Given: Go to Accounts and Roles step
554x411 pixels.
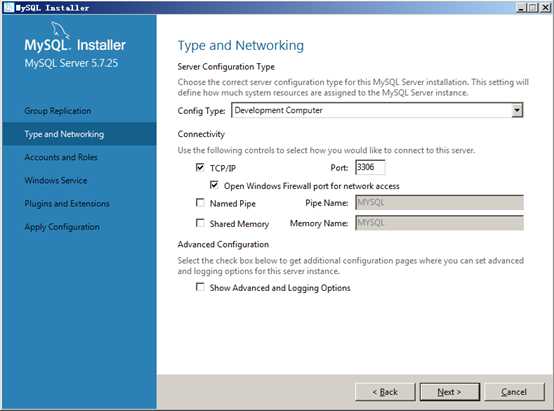Looking at the screenshot, I should coord(61,157).
